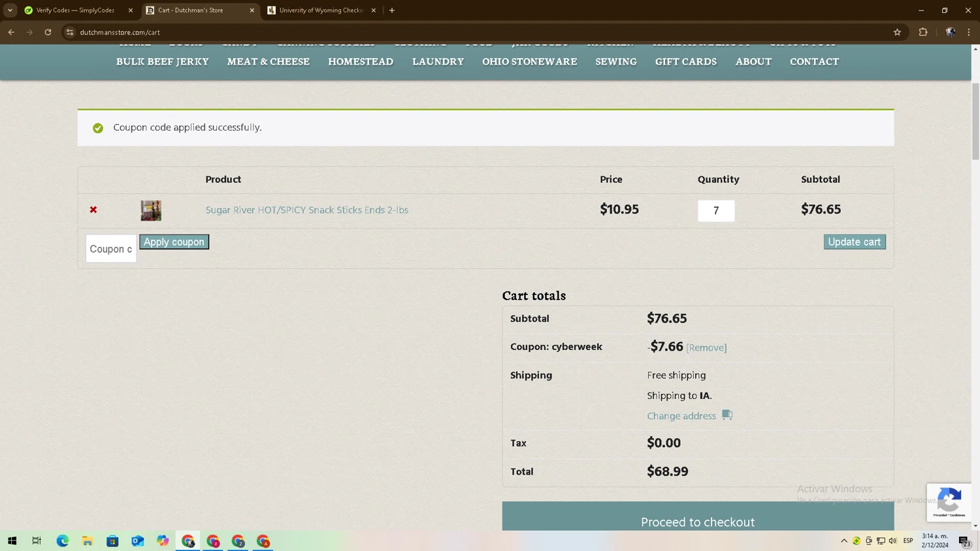Open the tab search dropdown
The height and width of the screenshot is (551, 980).
10,10
